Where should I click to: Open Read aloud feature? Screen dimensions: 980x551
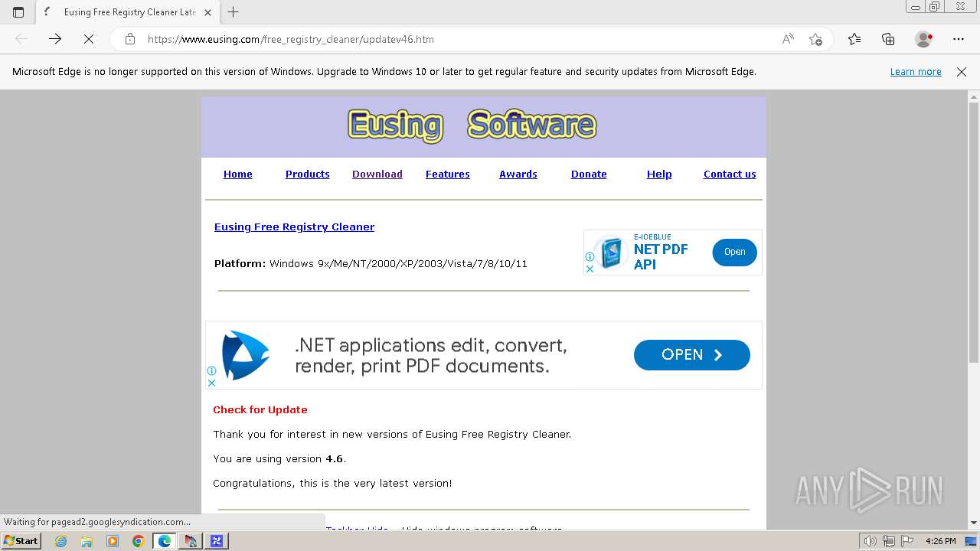[x=788, y=39]
